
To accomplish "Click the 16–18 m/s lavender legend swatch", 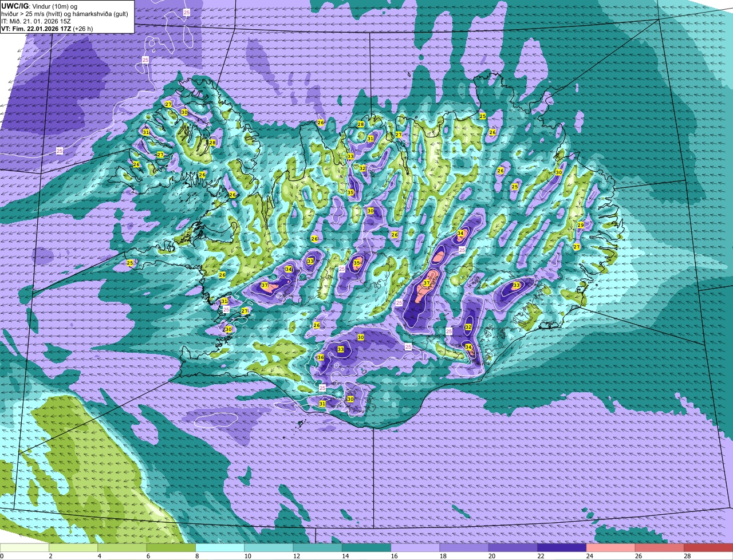I will [x=415, y=548].
